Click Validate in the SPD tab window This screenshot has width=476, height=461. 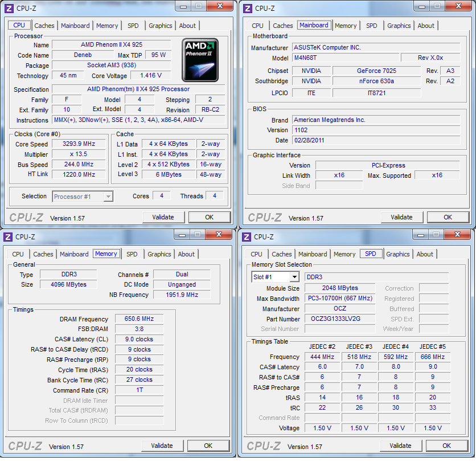click(x=401, y=446)
